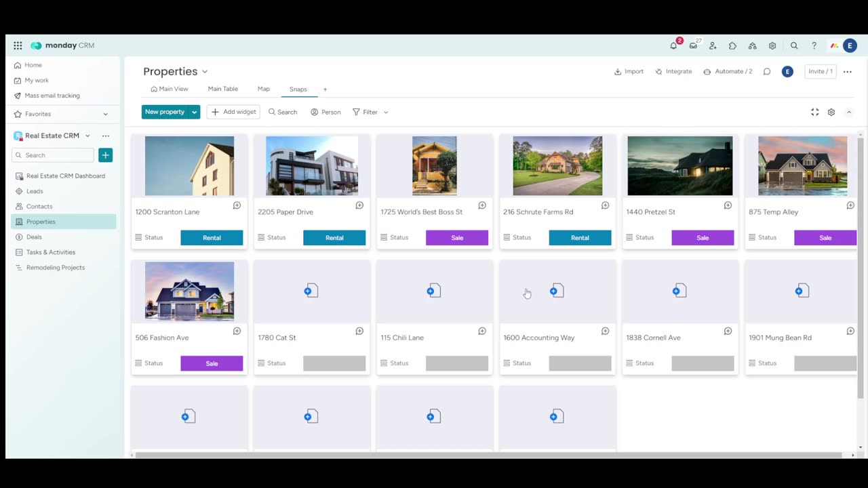Image resolution: width=868 pixels, height=488 pixels.
Task: Open the Person filter
Action: (325, 112)
